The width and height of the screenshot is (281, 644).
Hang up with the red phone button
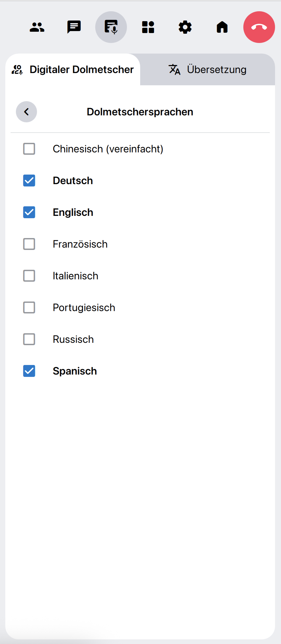point(259,27)
